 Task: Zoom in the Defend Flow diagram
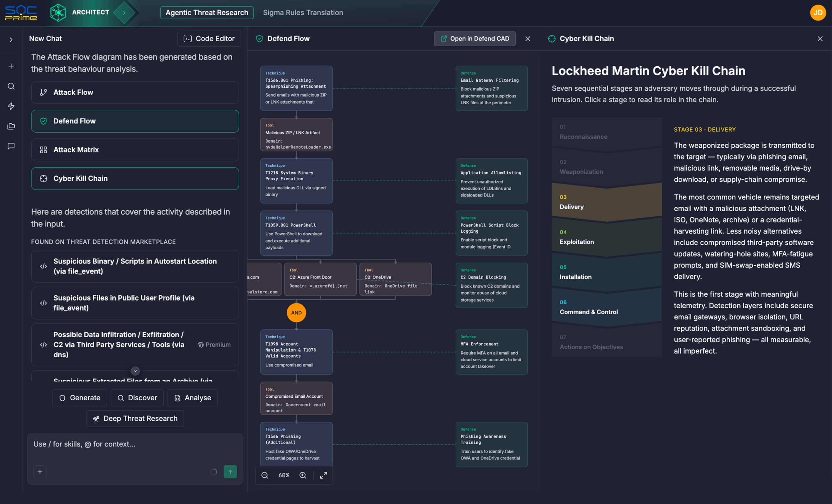click(303, 475)
